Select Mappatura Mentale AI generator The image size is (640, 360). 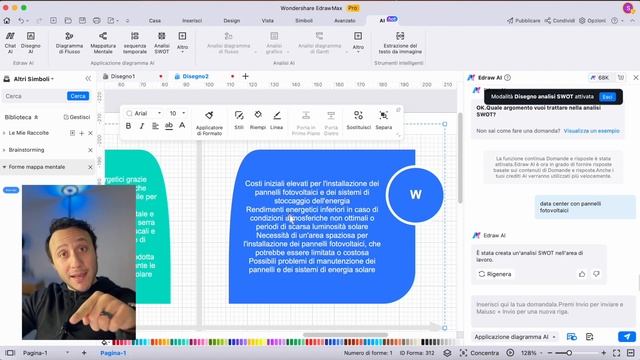(103, 42)
